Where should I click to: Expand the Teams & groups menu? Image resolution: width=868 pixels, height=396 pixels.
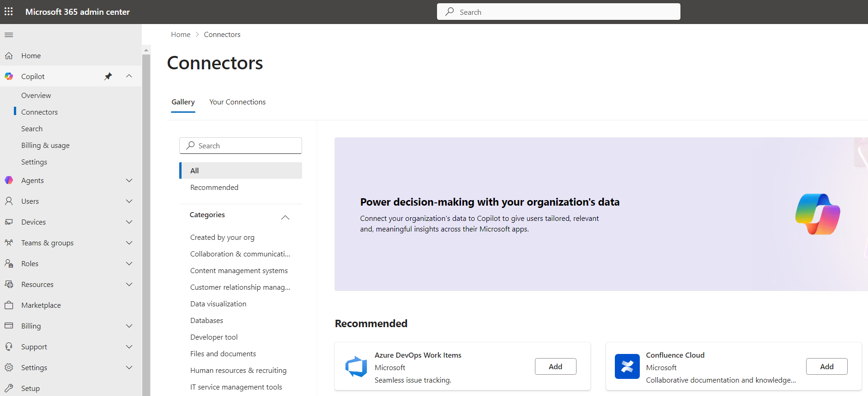tap(129, 243)
